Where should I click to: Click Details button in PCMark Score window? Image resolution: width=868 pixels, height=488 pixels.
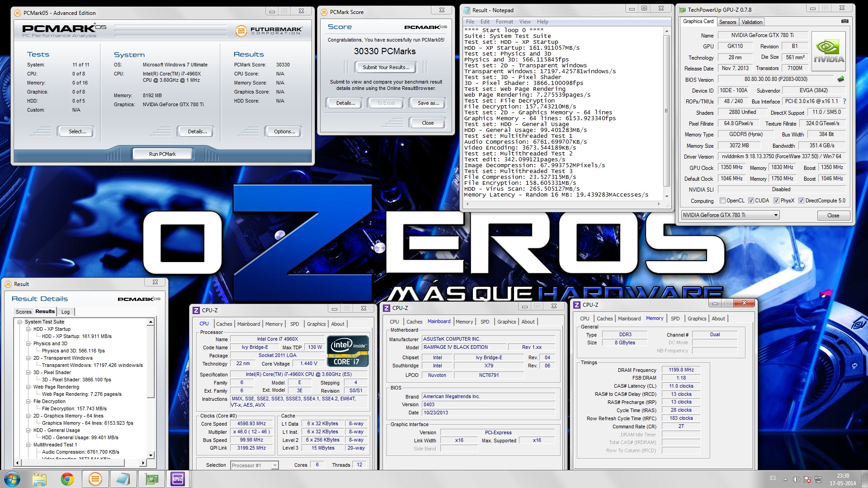point(345,103)
